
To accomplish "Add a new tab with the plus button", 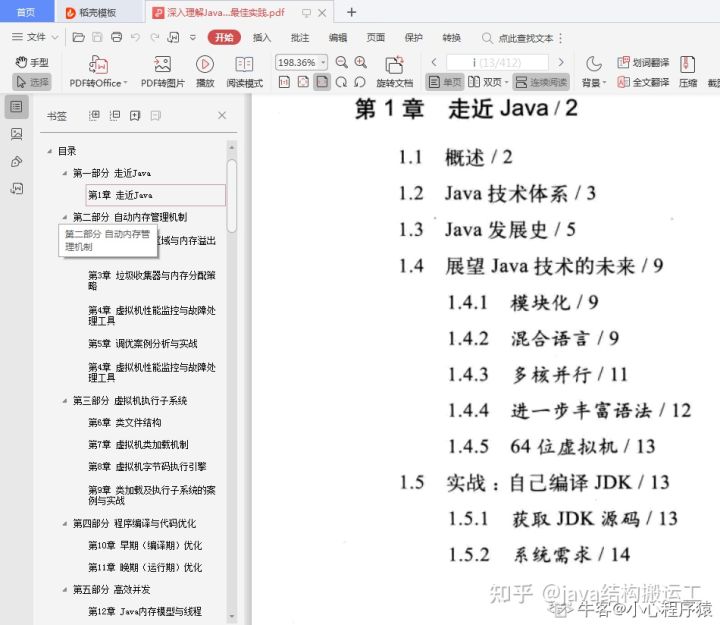I will (x=351, y=12).
